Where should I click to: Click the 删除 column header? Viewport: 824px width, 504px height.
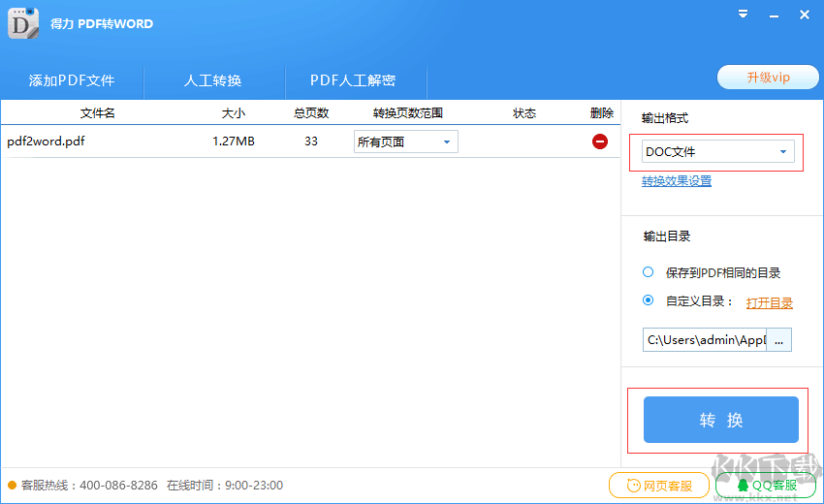[x=602, y=113]
